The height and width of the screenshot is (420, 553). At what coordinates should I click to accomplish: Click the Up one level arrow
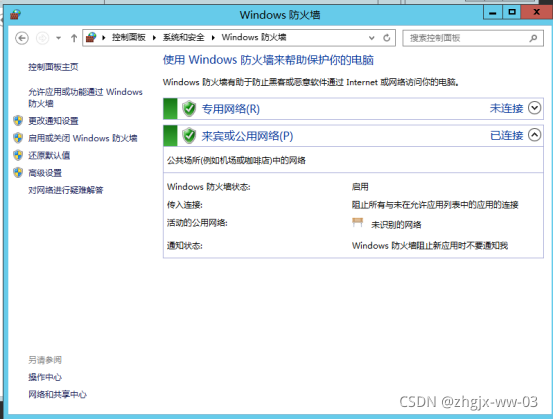click(x=74, y=38)
